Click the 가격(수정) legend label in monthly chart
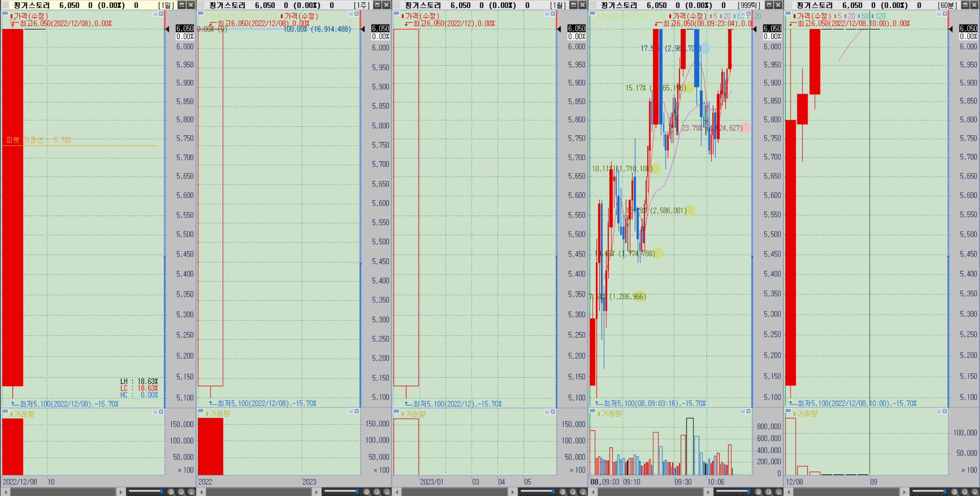The width and height of the screenshot is (980, 496). point(422,16)
